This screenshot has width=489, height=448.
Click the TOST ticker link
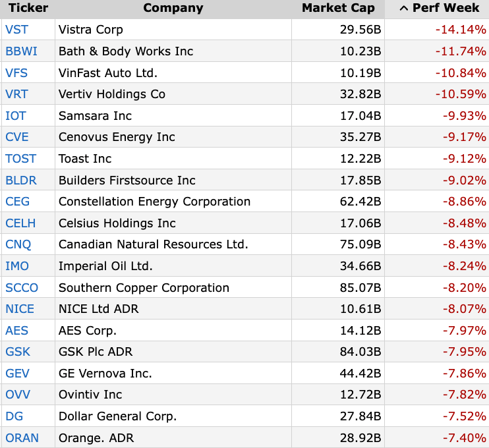[20, 159]
